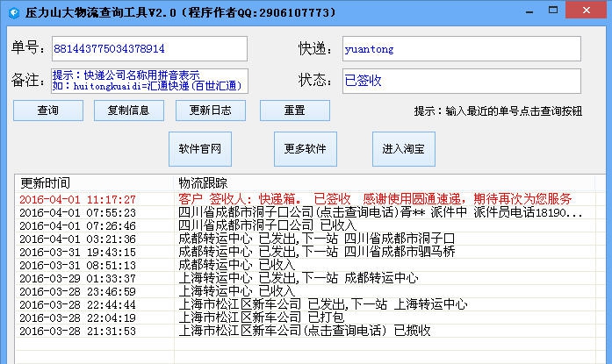Viewport: 612px width, 364px height.
Task: Close the 物流查询工具 window
Action: point(586,11)
